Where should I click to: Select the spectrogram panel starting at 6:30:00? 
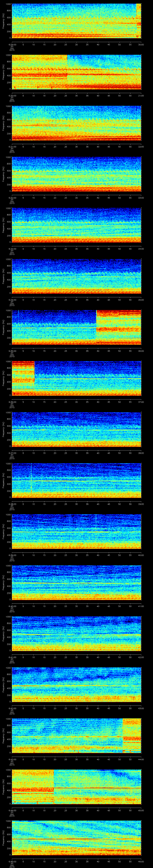tap(76, 72)
